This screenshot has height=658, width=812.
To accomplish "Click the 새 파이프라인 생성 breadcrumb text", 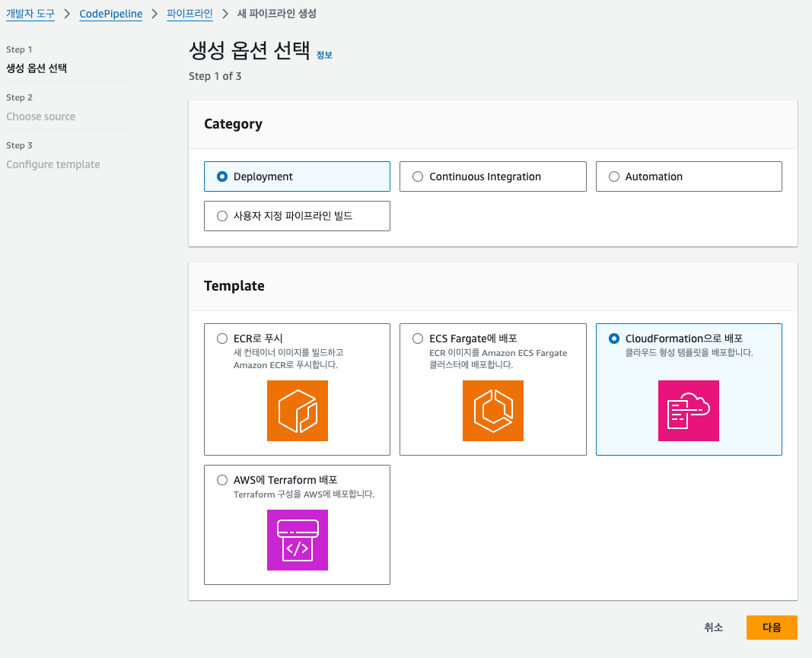I will click(276, 14).
